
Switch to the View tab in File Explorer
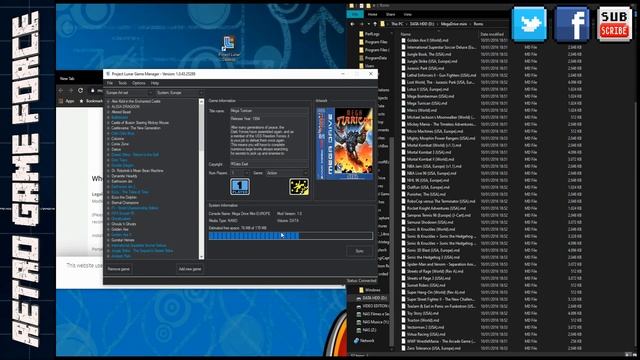(x=407, y=14)
